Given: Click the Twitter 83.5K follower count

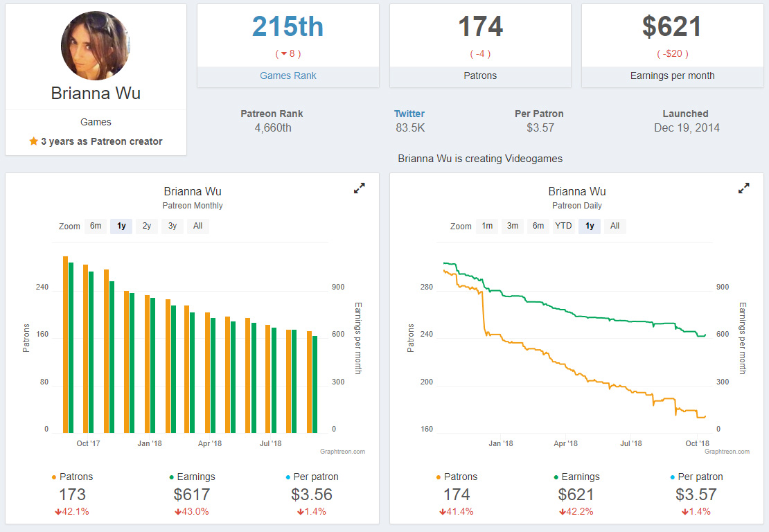Looking at the screenshot, I should (x=410, y=128).
